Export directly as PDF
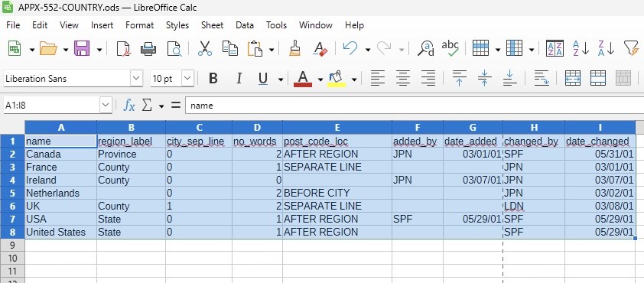This screenshot has width=644, height=283. point(123,49)
